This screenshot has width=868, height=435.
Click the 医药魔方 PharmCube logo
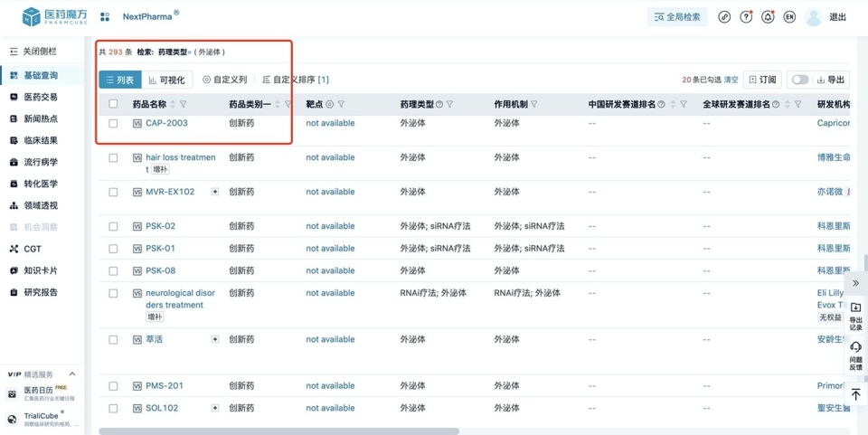(x=55, y=17)
